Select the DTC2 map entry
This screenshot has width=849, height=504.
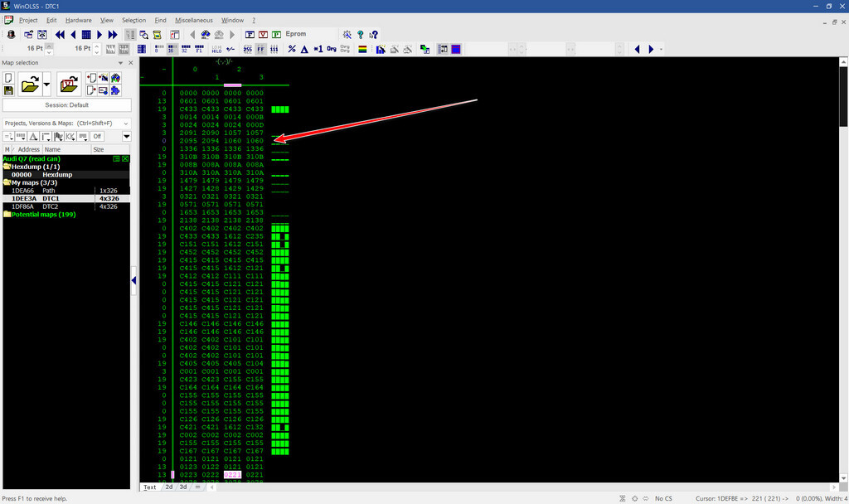66,206
